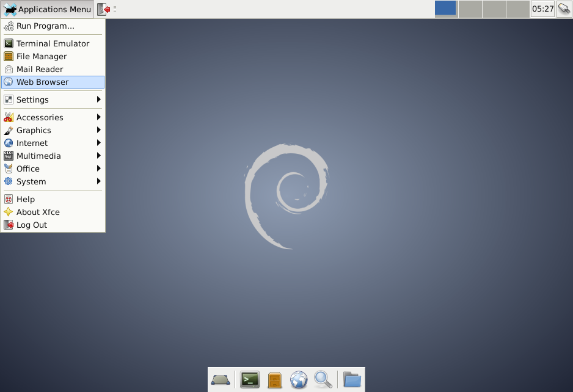573x392 pixels.
Task: Switch to the fourth workspace
Action: click(x=518, y=9)
